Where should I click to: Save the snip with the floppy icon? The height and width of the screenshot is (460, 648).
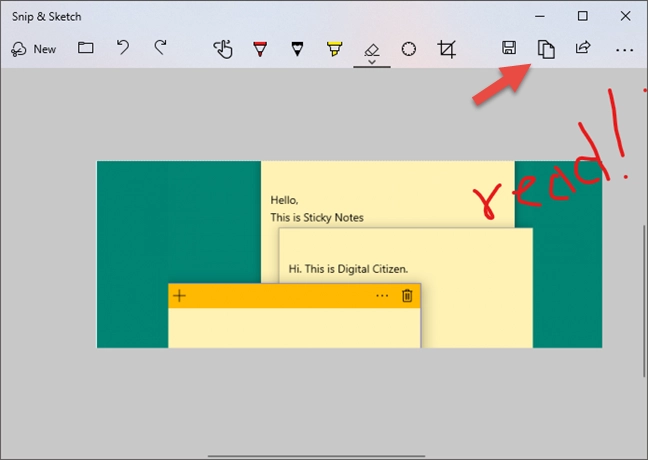pyautogui.click(x=509, y=48)
